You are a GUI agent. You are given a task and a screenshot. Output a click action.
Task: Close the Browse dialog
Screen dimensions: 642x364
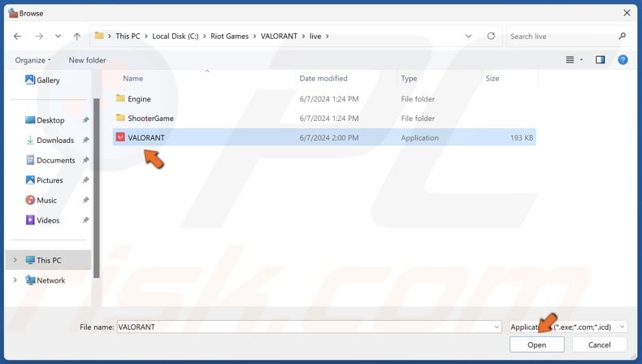[627, 13]
